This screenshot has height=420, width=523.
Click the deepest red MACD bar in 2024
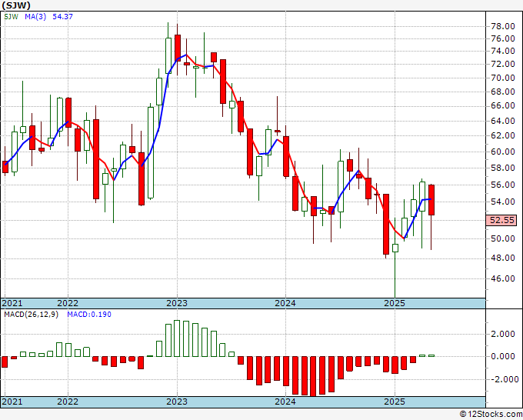click(313, 377)
